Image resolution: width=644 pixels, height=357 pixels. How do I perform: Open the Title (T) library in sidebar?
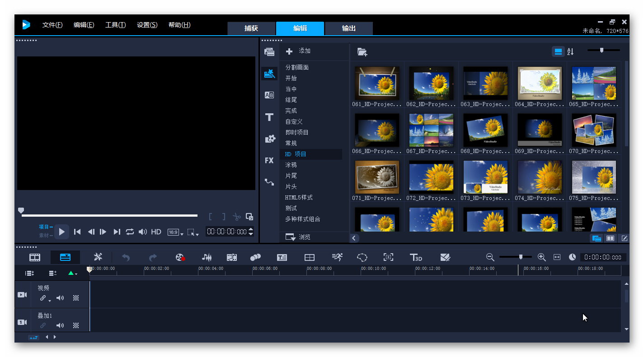(x=269, y=117)
